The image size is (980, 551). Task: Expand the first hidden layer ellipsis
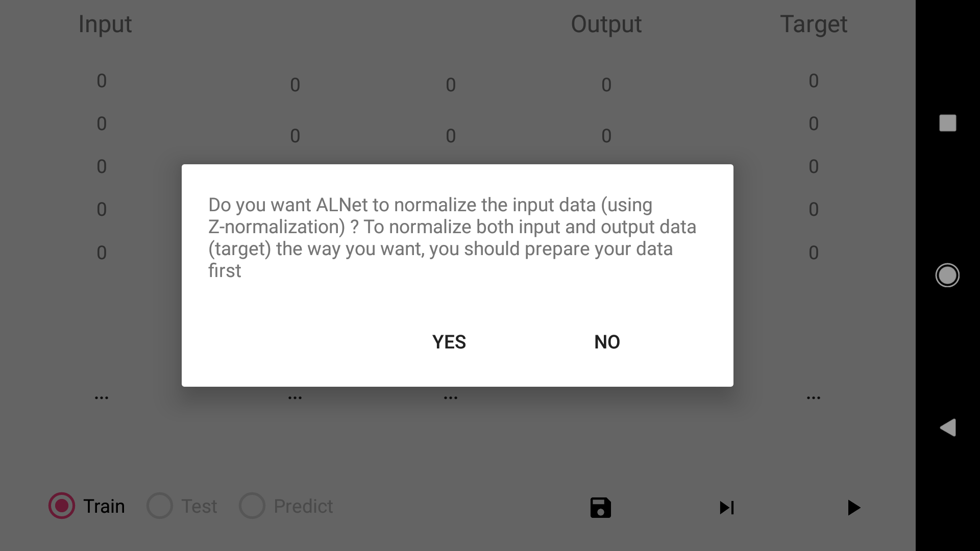click(295, 397)
